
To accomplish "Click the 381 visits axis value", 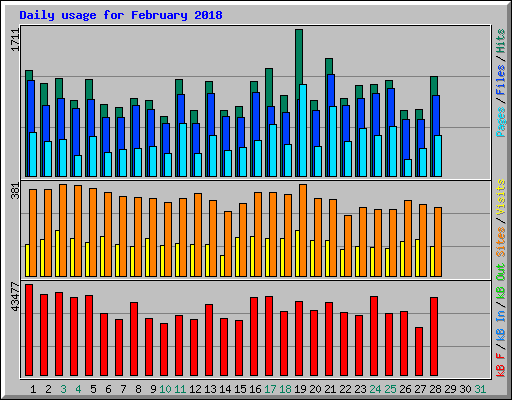I will pyautogui.click(x=16, y=191).
